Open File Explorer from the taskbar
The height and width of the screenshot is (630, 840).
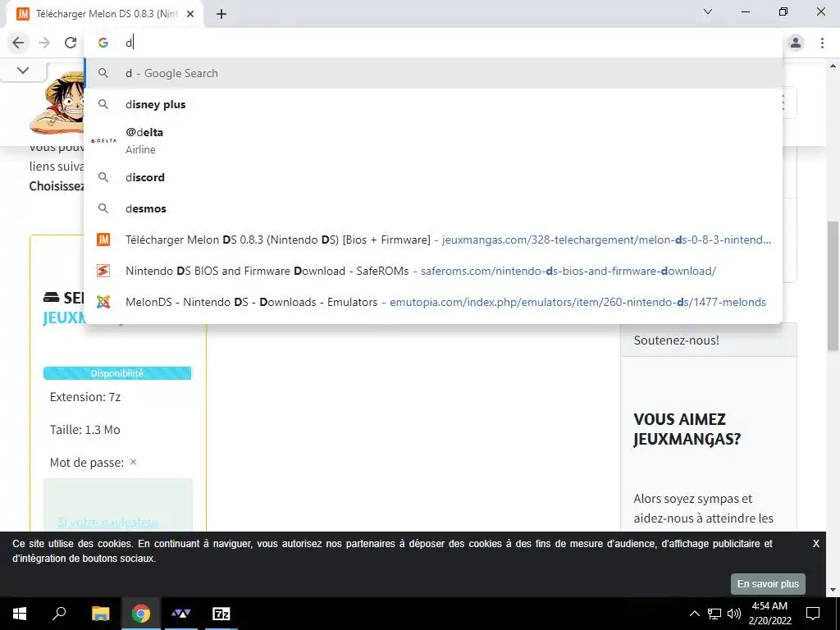(100, 614)
